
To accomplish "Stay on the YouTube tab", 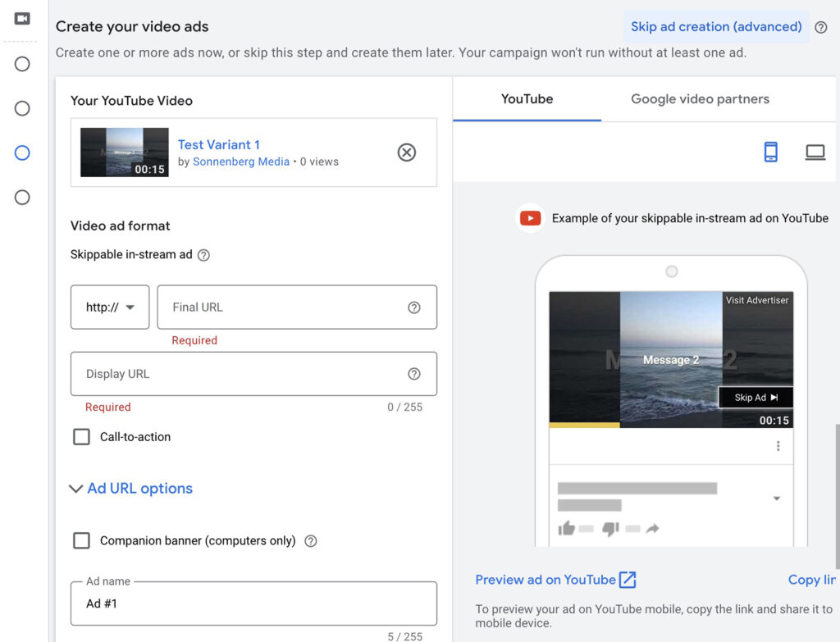I will pyautogui.click(x=527, y=98).
